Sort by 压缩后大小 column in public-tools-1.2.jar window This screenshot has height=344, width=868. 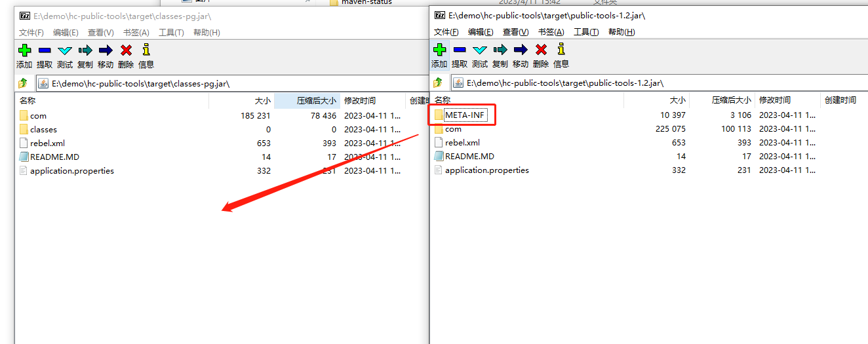point(722,100)
